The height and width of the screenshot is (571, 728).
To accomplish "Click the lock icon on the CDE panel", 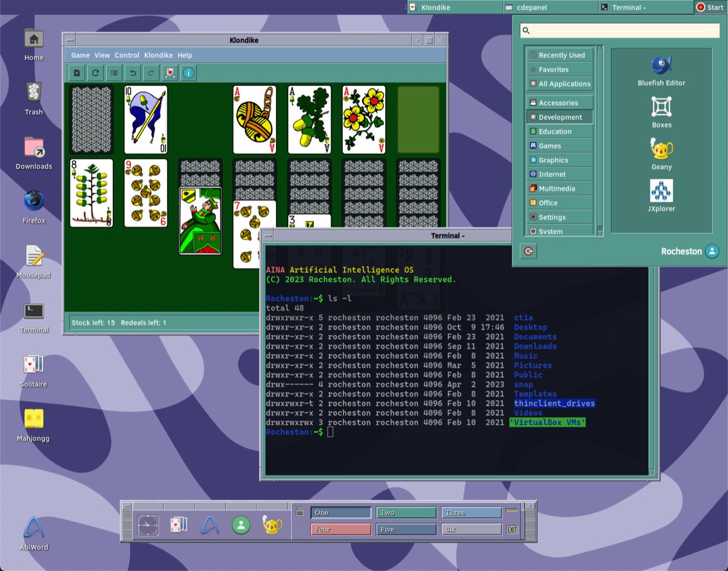I will point(299,512).
